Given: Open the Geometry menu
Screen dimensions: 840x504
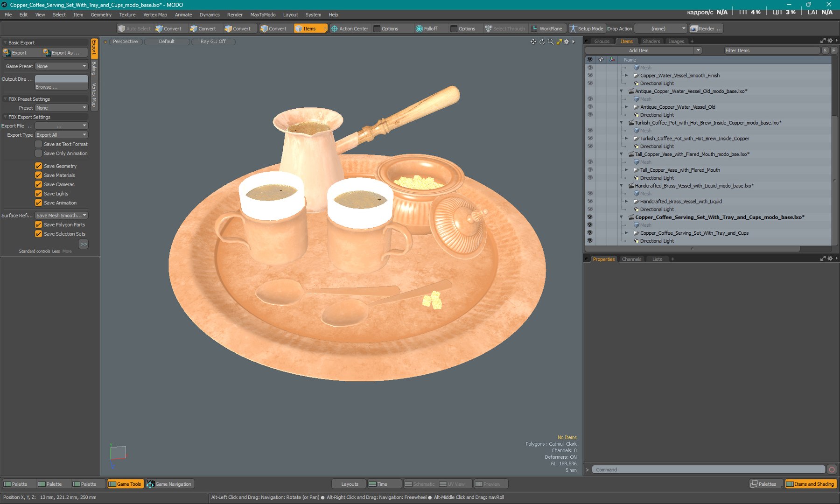Looking at the screenshot, I should click(x=101, y=14).
